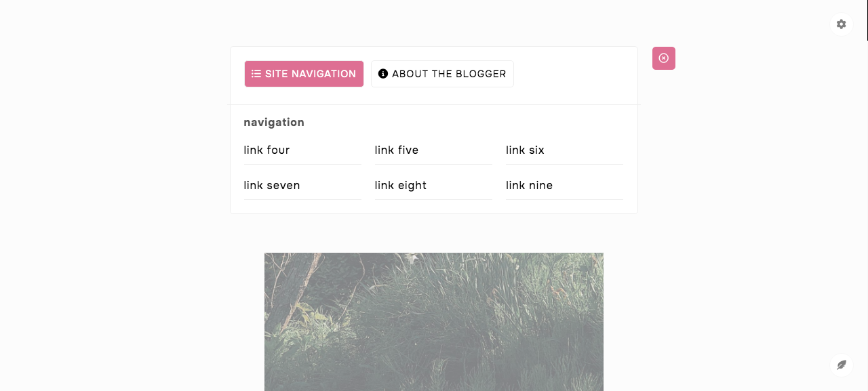868x391 pixels.
Task: Follow link five
Action: tap(397, 150)
